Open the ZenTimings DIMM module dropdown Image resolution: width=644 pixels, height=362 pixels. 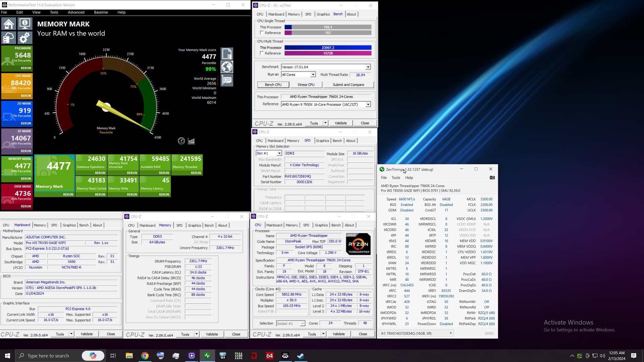[450, 333]
